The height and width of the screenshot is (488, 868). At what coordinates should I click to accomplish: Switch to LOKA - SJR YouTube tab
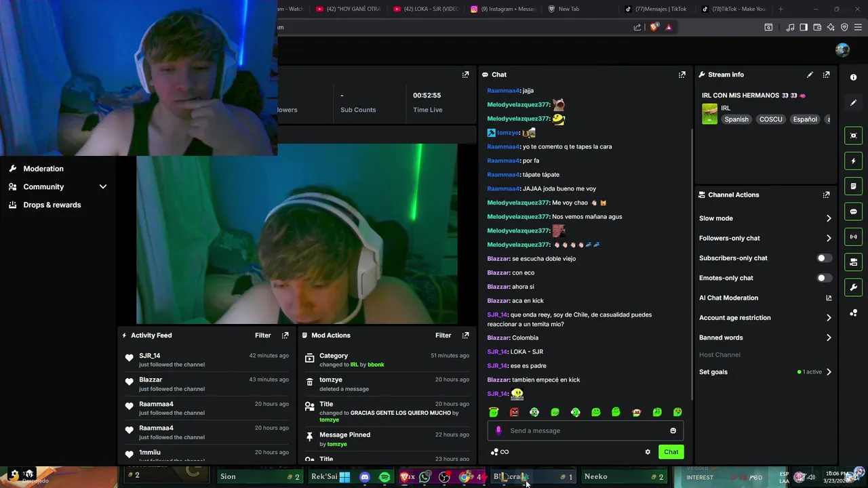pos(426,9)
